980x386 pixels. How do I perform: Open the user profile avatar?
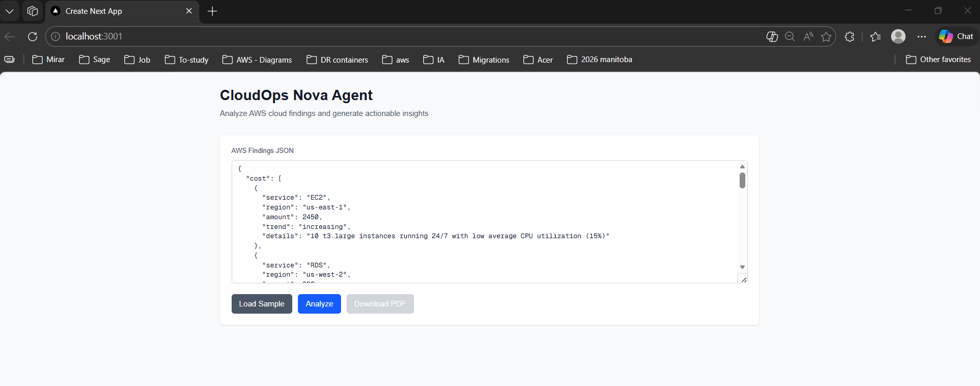[898, 36]
